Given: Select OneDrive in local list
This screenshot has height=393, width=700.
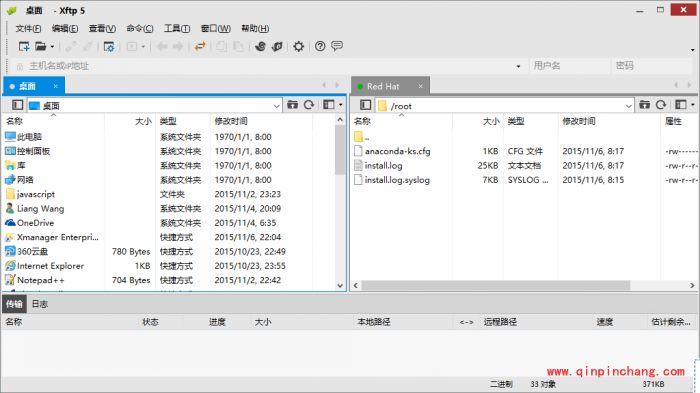Looking at the screenshot, I should pos(35,223).
